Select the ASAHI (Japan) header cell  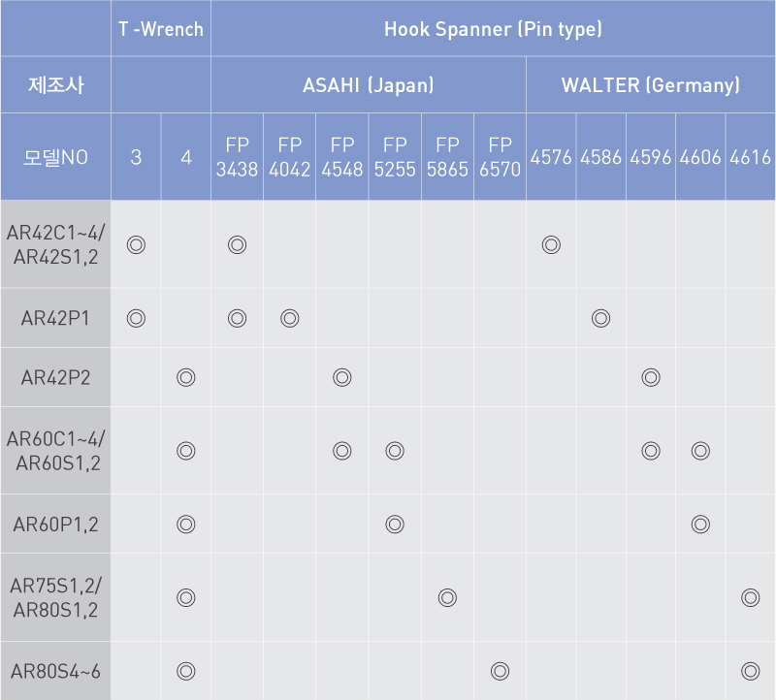[369, 85]
